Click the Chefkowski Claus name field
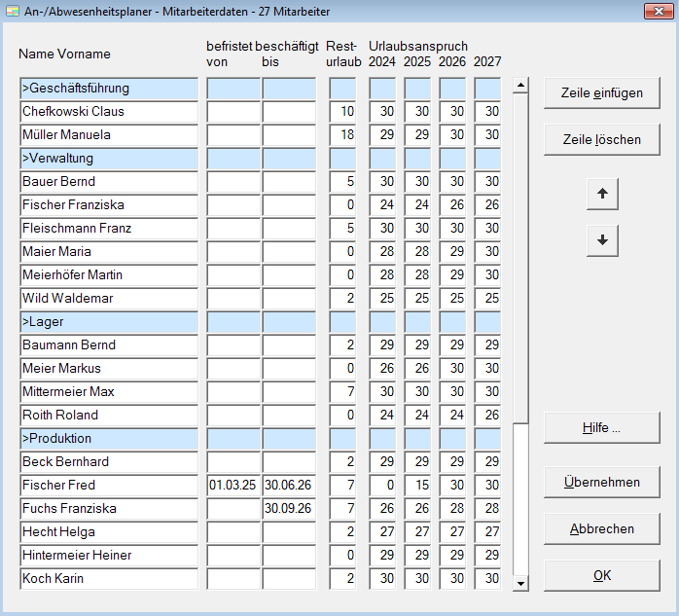679x616 pixels. click(x=109, y=112)
